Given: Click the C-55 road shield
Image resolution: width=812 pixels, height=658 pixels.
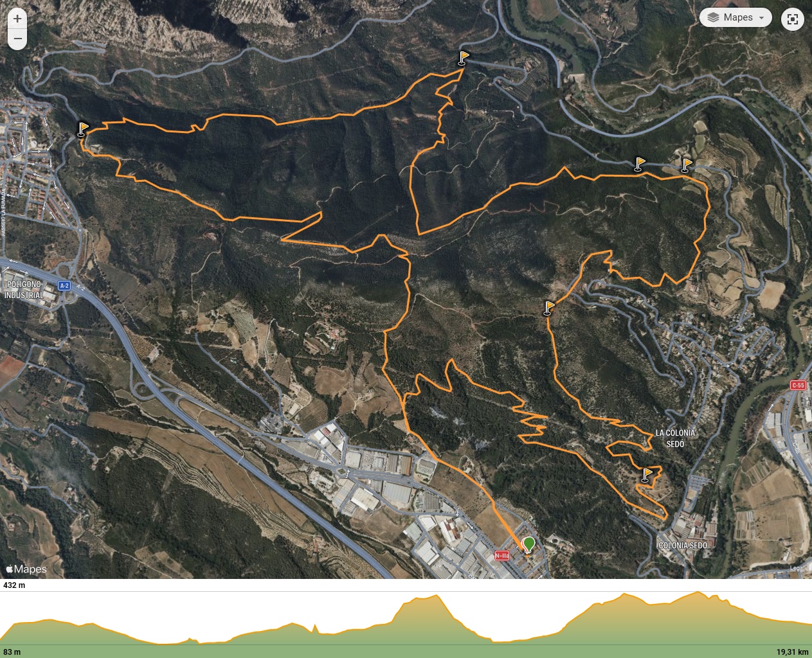Looking at the screenshot, I should coord(798,386).
